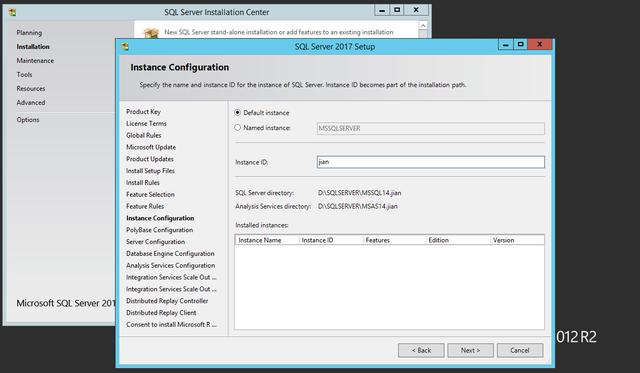The width and height of the screenshot is (640, 373).
Task: Click the Next button
Action: (x=470, y=350)
